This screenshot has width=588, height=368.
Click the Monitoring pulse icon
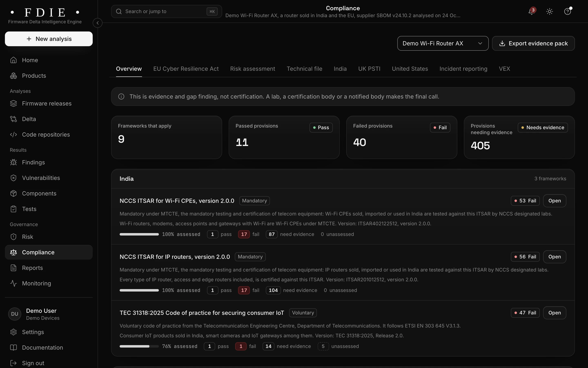coord(14,284)
